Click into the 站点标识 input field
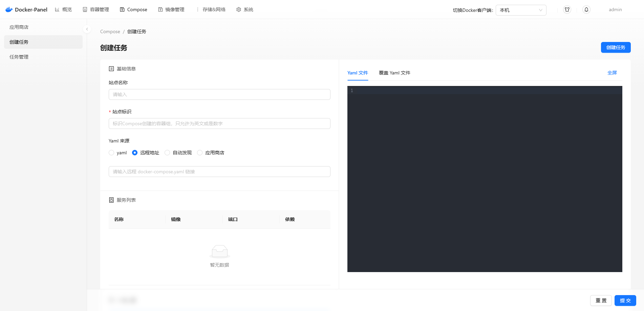644x311 pixels. click(219, 124)
